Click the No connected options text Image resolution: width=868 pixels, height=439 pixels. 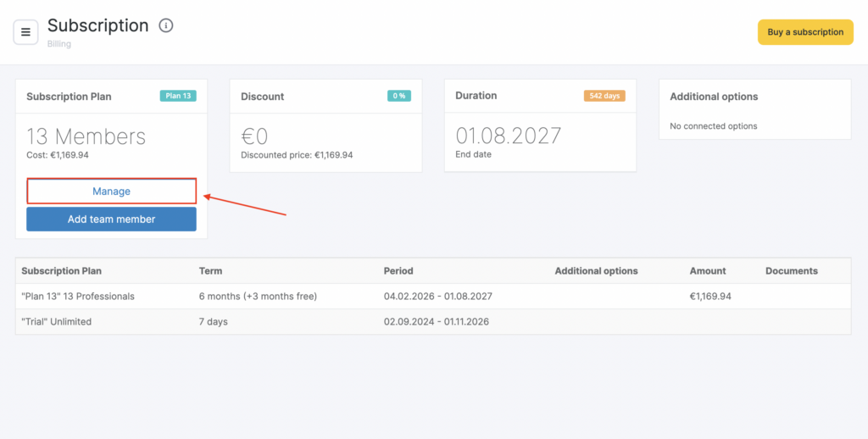click(x=713, y=126)
